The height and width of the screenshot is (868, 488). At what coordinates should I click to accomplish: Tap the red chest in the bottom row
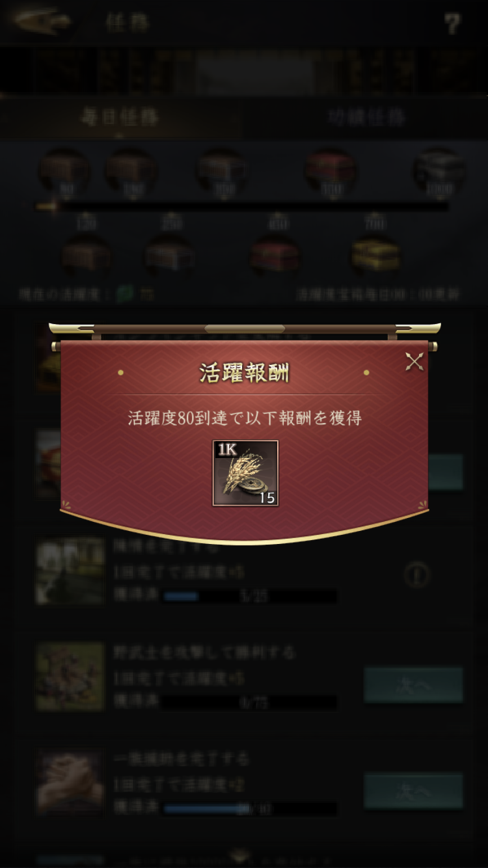coord(275,256)
